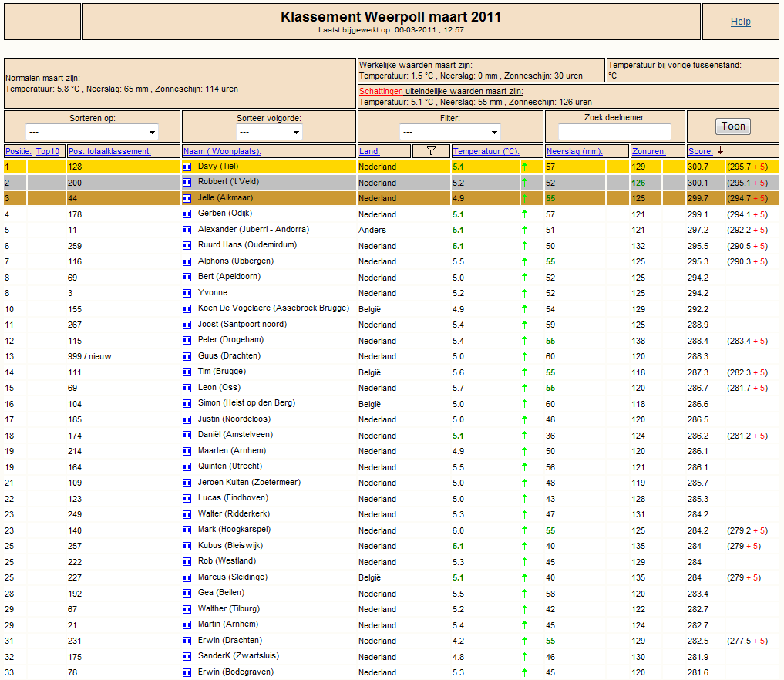Click 'Erwin (Bodegraven)' name
The image size is (784, 680).
(235, 672)
